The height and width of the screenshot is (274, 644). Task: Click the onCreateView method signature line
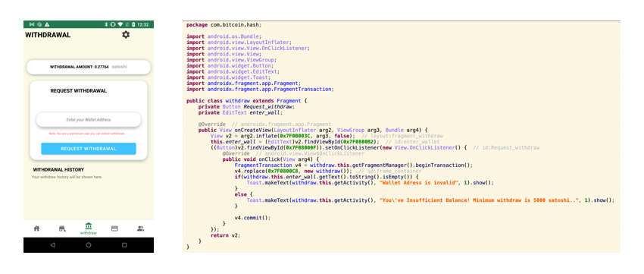[313, 129]
